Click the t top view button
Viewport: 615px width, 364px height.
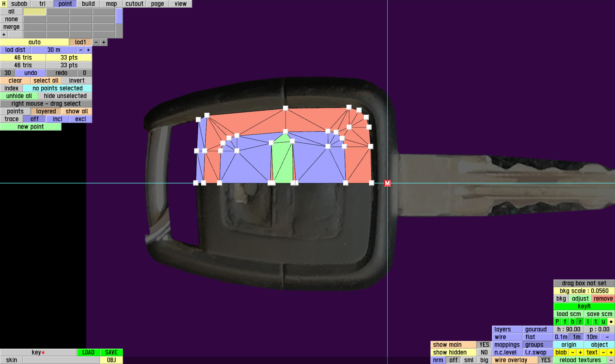(595, 322)
